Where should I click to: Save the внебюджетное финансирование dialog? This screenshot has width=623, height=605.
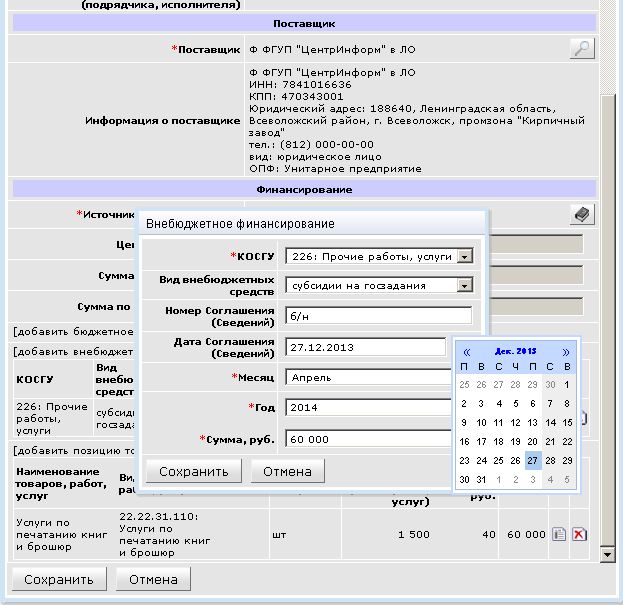coord(193,471)
